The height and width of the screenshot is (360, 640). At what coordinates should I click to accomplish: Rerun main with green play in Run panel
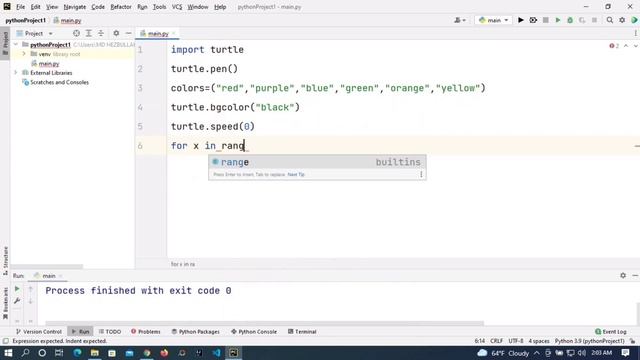coord(17,289)
